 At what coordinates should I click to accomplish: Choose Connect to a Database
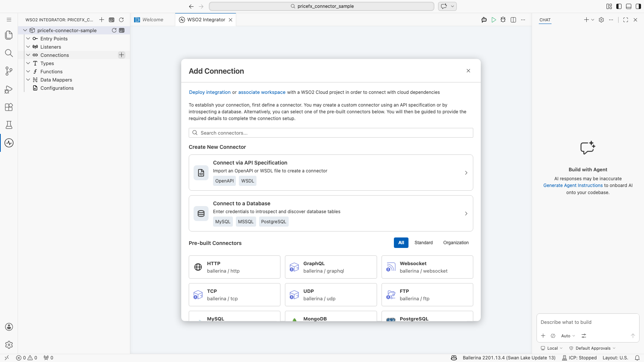coord(331,214)
